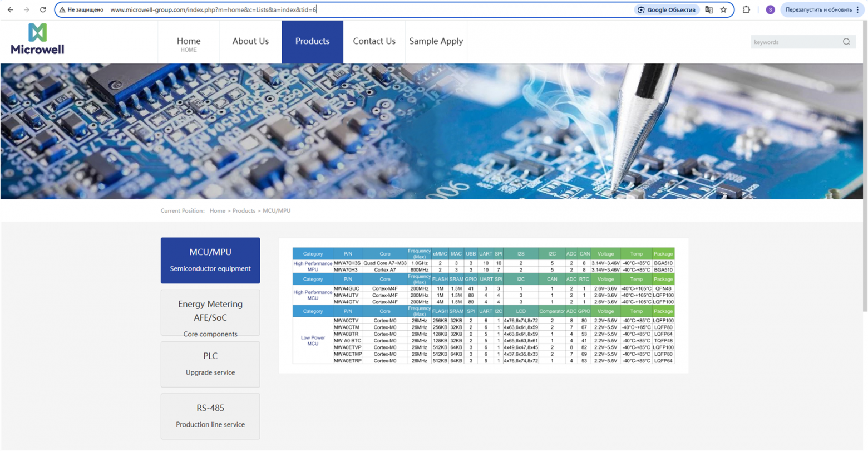Click the Microwell logo

(x=37, y=39)
